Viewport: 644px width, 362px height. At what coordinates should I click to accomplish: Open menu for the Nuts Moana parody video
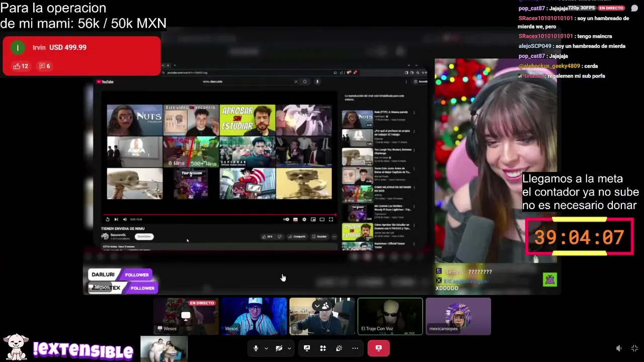[x=414, y=113]
